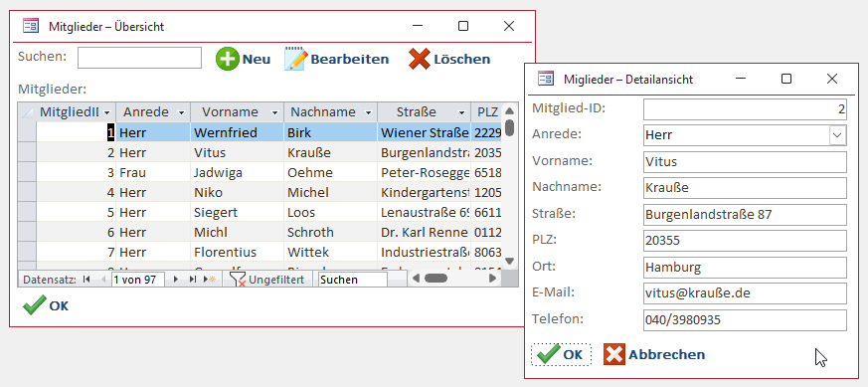Confirm with OK in the Detailansicht window
The width and height of the screenshot is (868, 387).
point(561,354)
